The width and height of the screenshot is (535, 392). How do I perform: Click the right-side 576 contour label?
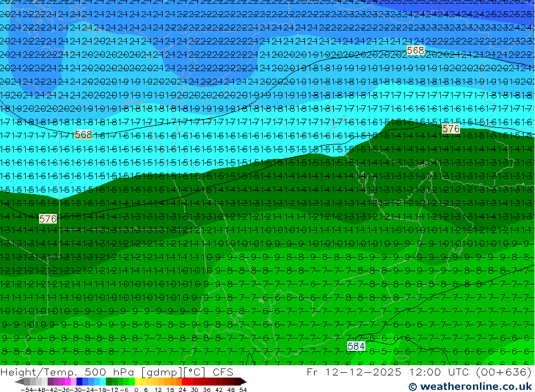tap(451, 129)
